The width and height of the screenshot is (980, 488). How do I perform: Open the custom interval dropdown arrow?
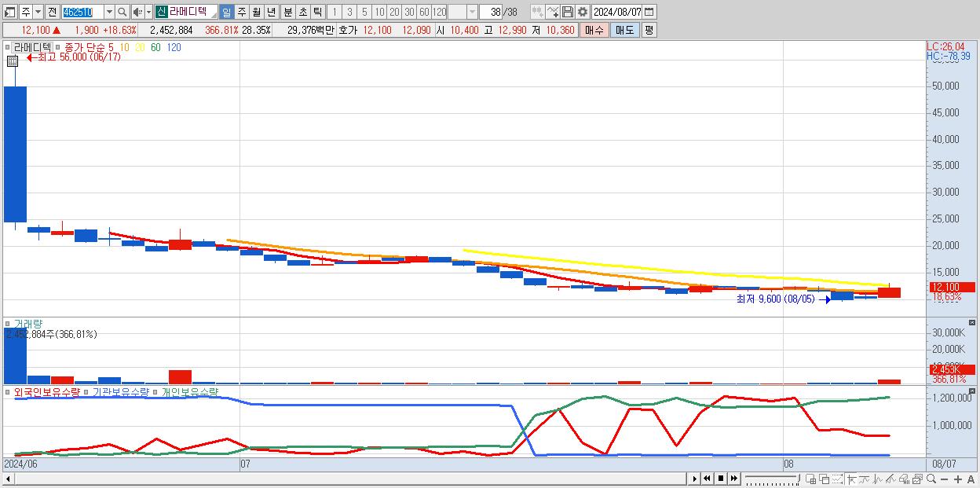(472, 12)
